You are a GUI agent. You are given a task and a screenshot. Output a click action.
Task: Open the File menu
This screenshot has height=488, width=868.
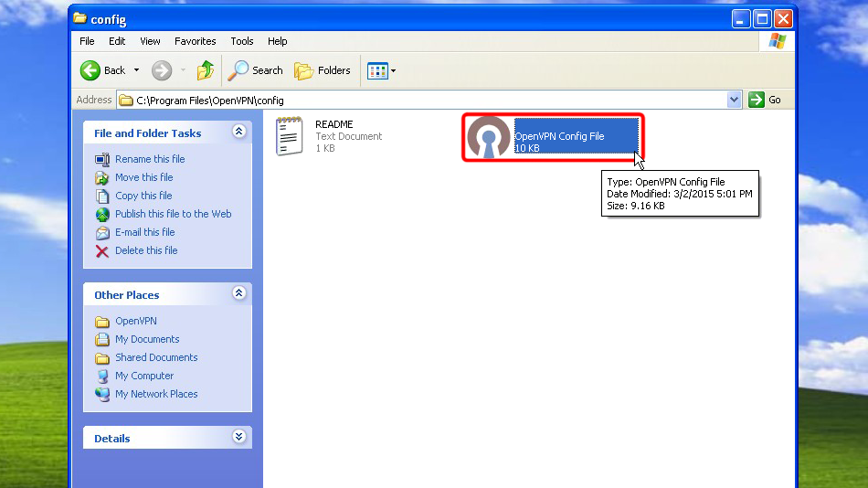(87, 41)
